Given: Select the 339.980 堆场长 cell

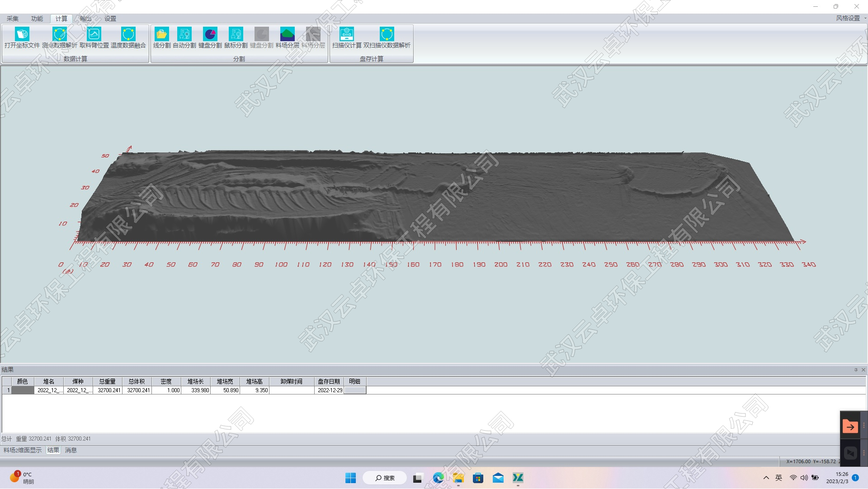Looking at the screenshot, I should [196, 390].
